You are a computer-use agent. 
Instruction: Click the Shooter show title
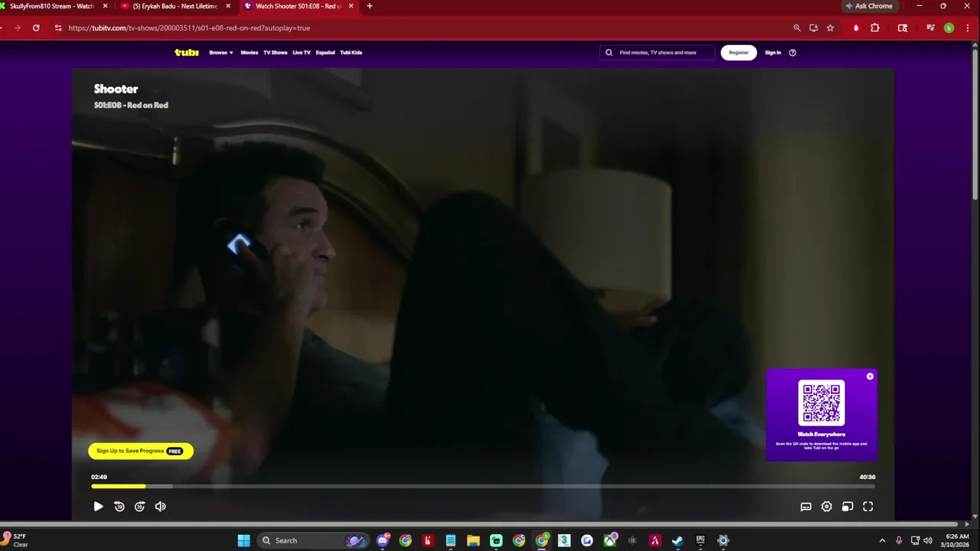[116, 89]
